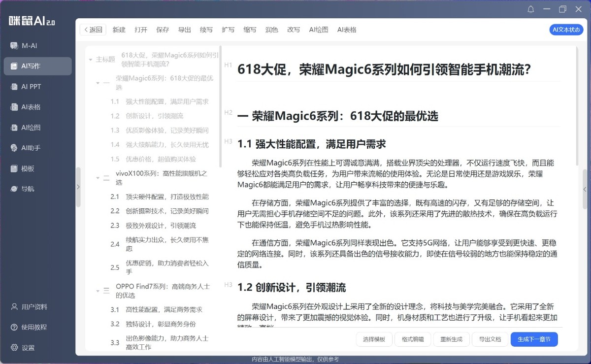Select outline item 3.3 出色影像能力

(x=160, y=343)
